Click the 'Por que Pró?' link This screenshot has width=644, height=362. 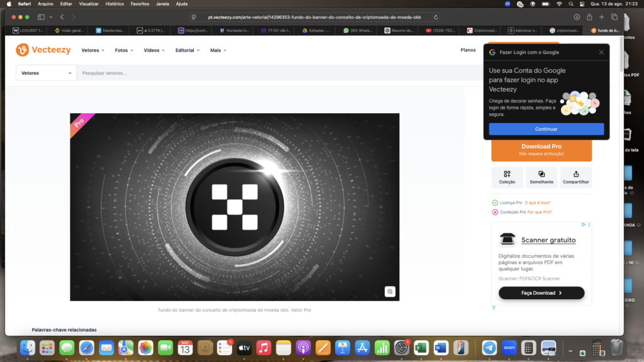point(539,212)
